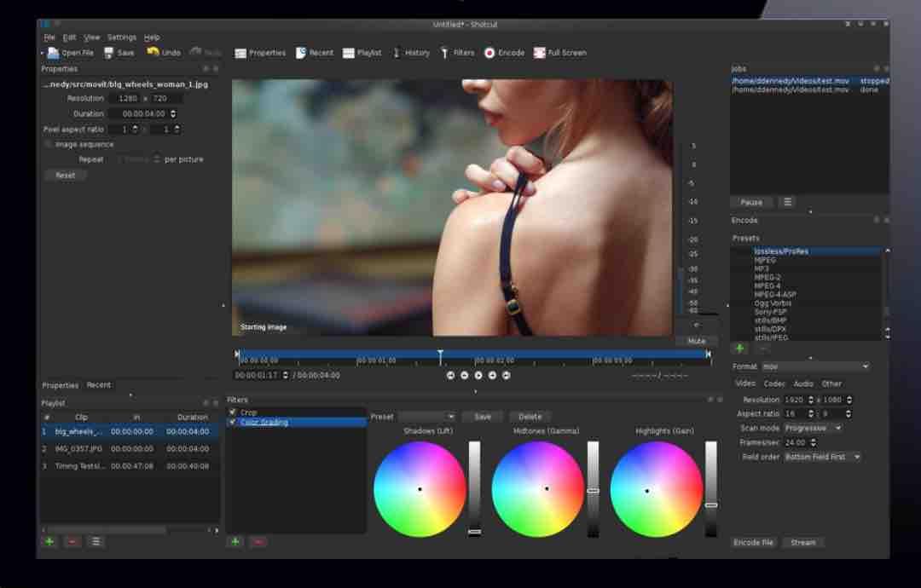Remove filter with the red minus
The image size is (921, 588).
tap(258, 542)
